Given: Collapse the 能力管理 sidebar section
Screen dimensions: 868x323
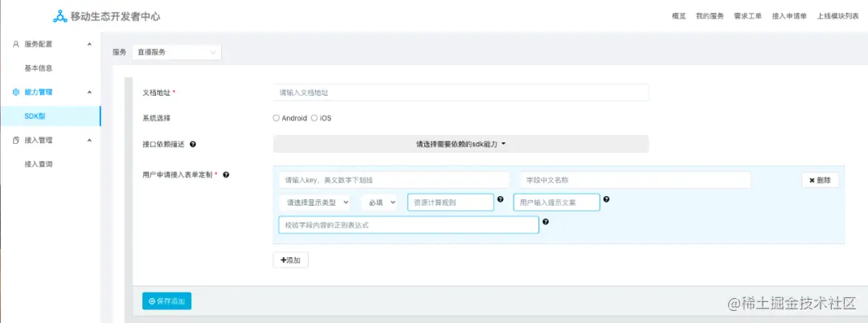Looking at the screenshot, I should (x=90, y=92).
